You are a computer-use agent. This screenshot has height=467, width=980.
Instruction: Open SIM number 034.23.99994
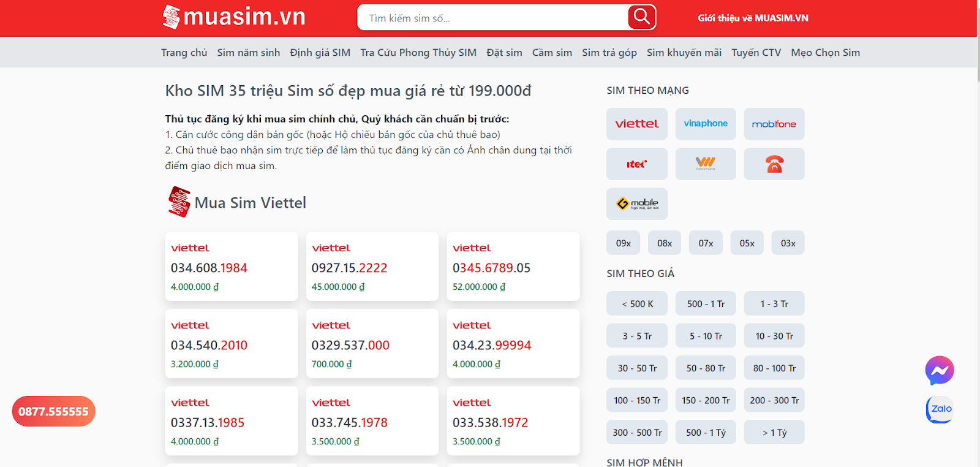(492, 345)
